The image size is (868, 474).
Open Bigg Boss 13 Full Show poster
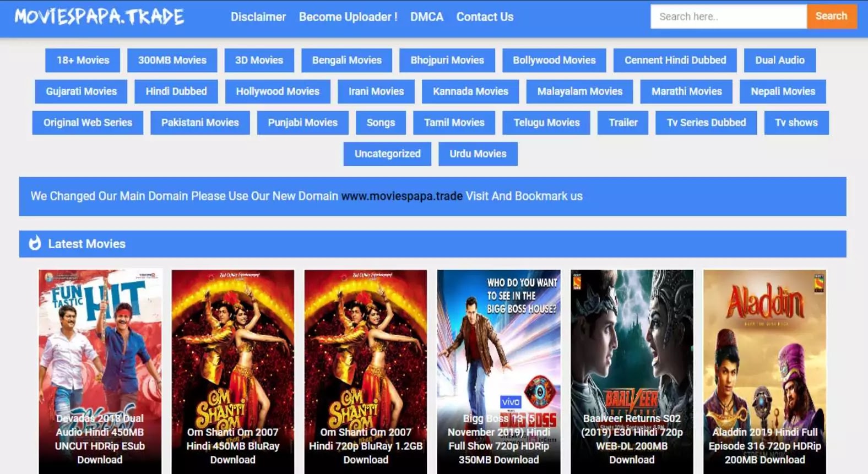point(499,372)
